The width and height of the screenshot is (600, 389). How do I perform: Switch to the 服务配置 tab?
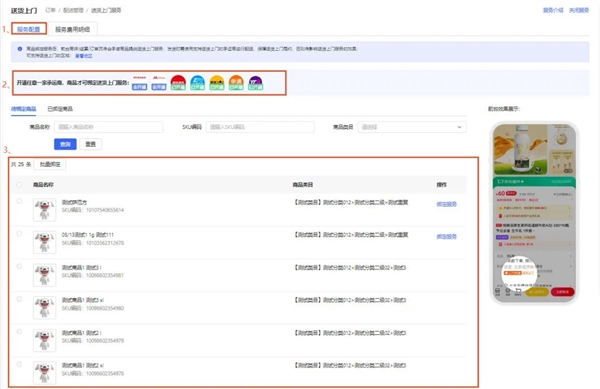pos(29,29)
